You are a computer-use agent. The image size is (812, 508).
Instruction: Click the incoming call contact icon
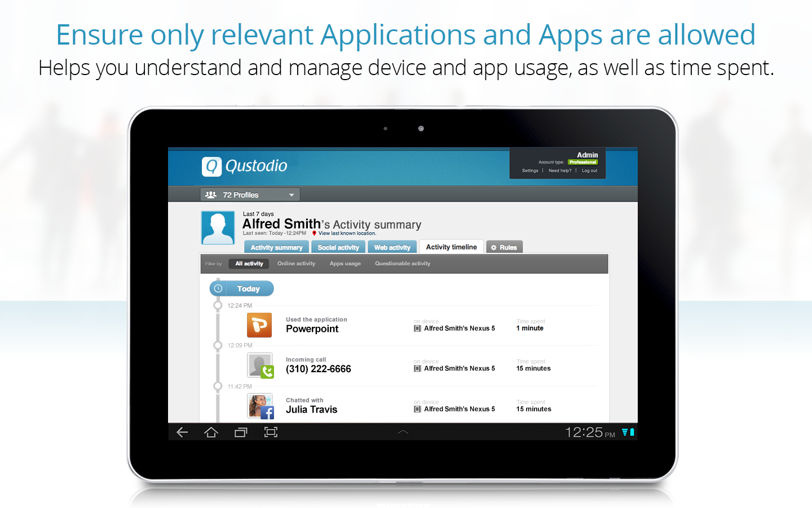(261, 366)
